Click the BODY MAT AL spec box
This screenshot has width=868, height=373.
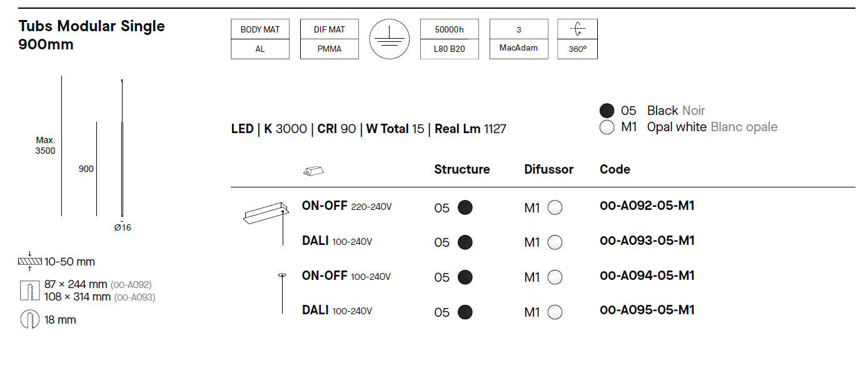point(260,39)
